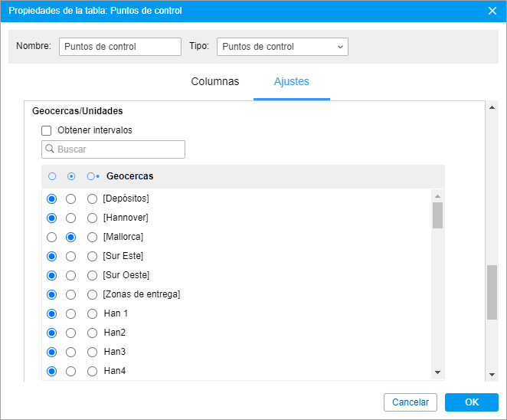Select first radio option for [Mallorca]
This screenshot has width=507, height=420.
pos(52,237)
